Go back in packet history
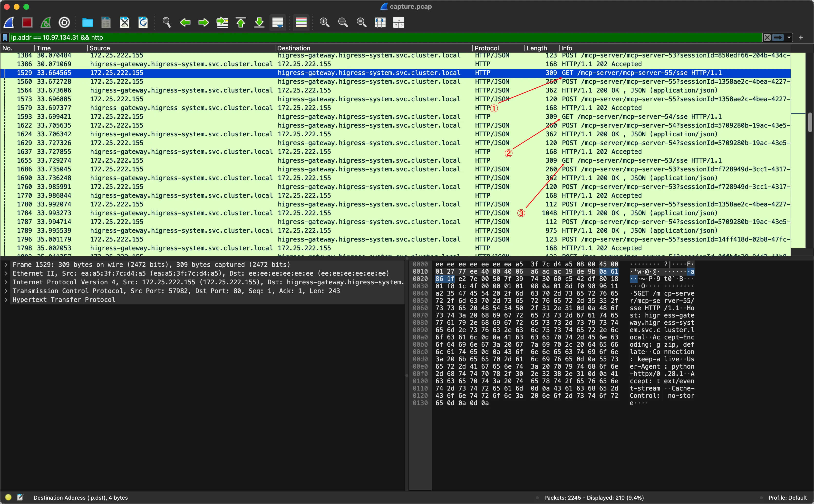Image resolution: width=814 pixels, height=504 pixels. (185, 22)
